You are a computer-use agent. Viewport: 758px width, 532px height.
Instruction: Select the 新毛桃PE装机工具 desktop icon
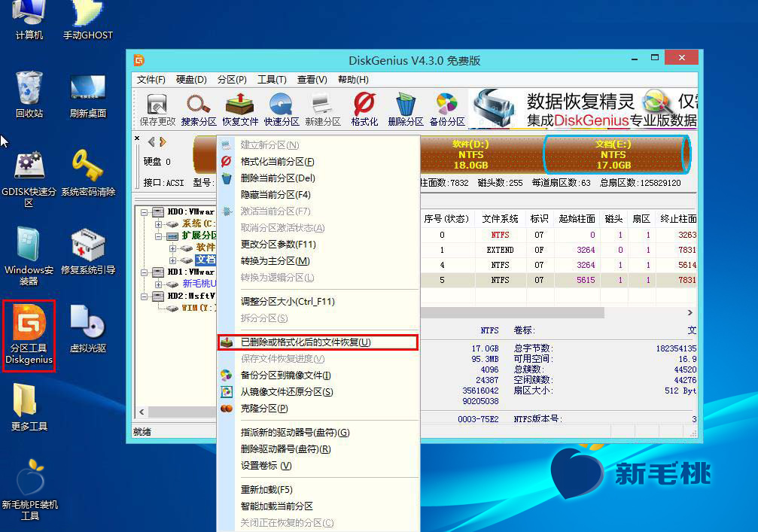(x=30, y=489)
